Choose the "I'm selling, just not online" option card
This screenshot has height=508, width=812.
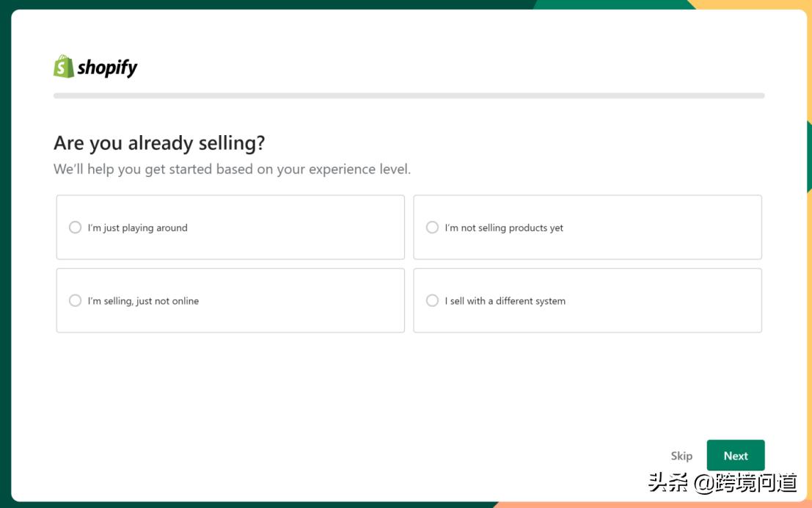(x=230, y=300)
